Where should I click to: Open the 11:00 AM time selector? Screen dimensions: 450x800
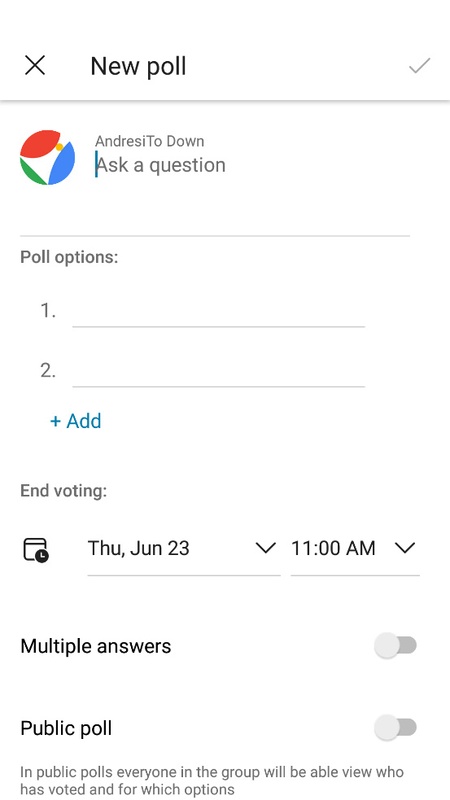[x=355, y=551]
